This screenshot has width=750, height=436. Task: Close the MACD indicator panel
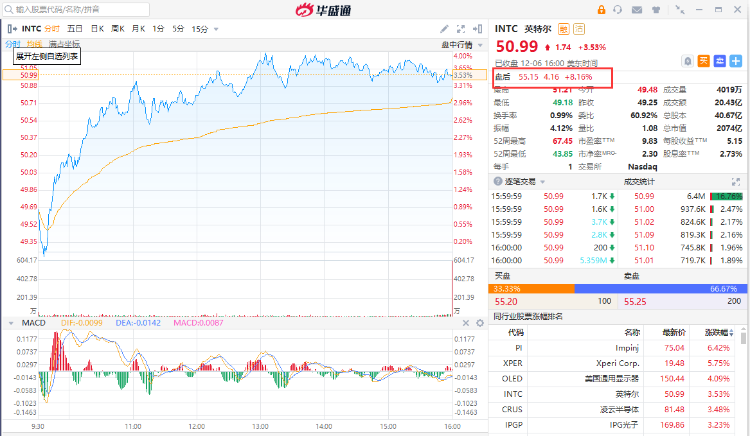[466, 323]
